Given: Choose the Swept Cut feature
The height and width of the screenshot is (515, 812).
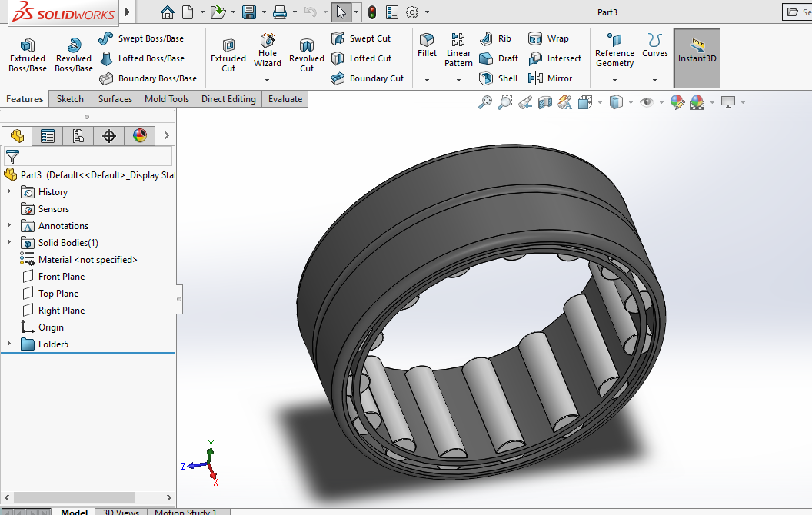Looking at the screenshot, I should coord(361,38).
